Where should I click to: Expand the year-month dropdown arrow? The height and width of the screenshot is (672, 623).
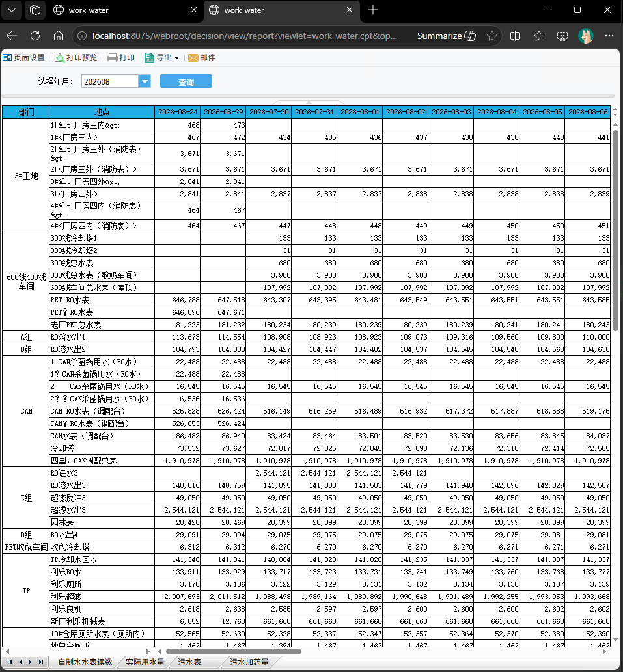click(145, 81)
